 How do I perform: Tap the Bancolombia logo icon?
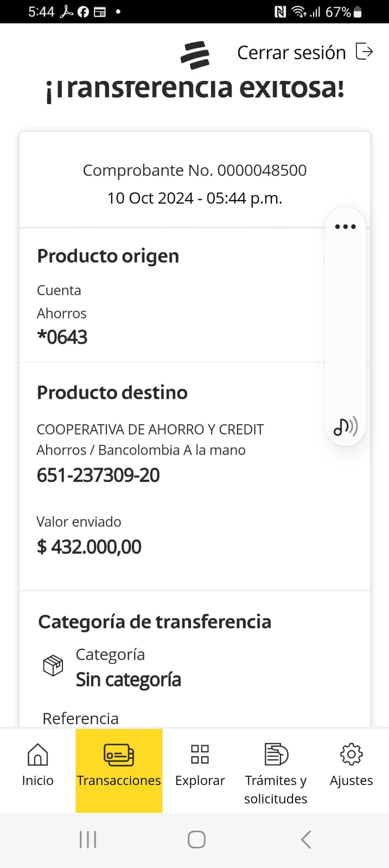[x=195, y=55]
